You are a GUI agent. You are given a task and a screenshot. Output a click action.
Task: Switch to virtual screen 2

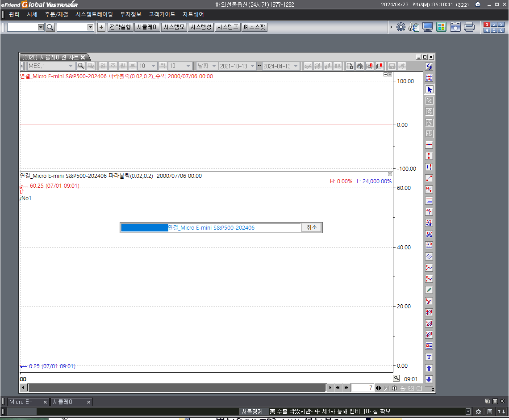point(494,25)
